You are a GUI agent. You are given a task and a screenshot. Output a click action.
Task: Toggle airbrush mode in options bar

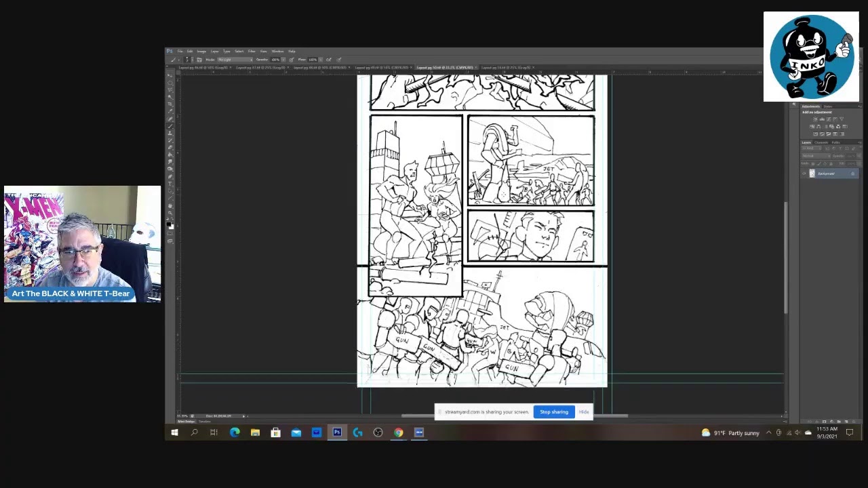coord(292,60)
